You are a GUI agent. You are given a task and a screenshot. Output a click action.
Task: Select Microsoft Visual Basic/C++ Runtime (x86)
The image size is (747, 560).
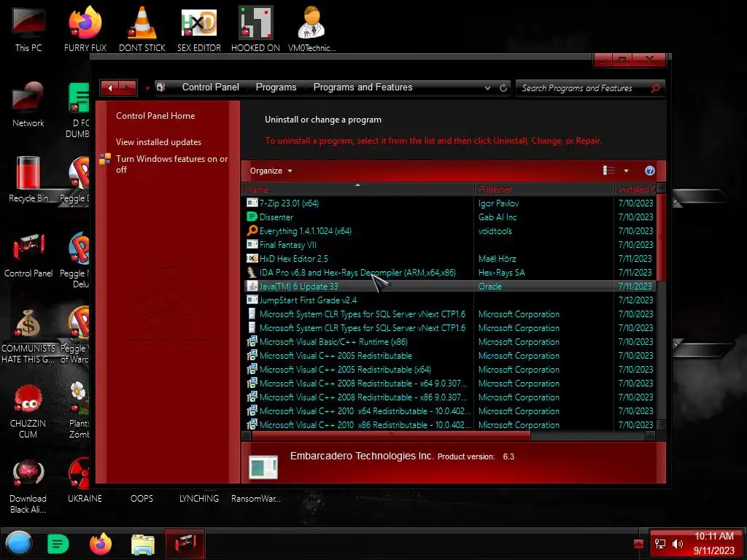[x=449, y=342]
